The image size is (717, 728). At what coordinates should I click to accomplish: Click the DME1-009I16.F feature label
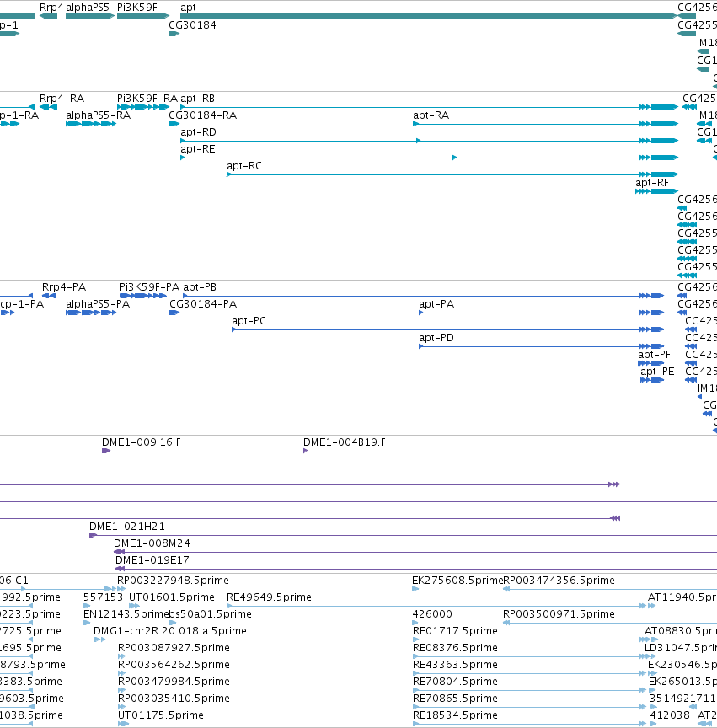click(142, 442)
